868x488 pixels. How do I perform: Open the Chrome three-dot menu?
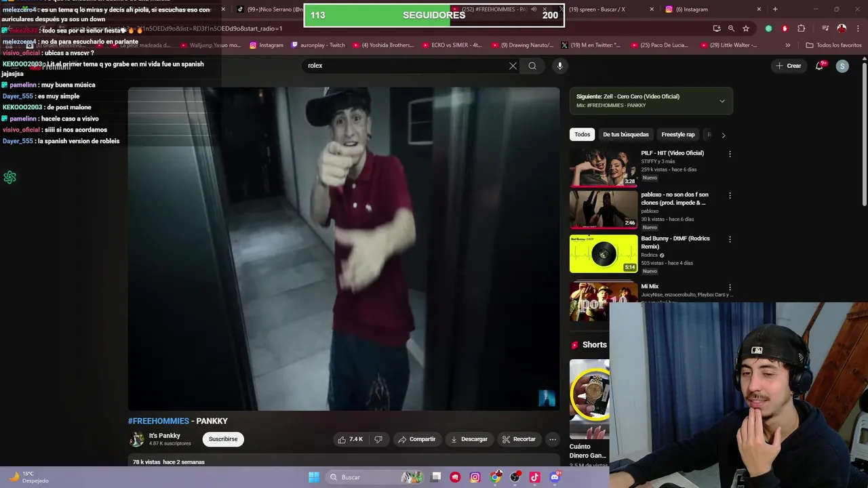[859, 28]
